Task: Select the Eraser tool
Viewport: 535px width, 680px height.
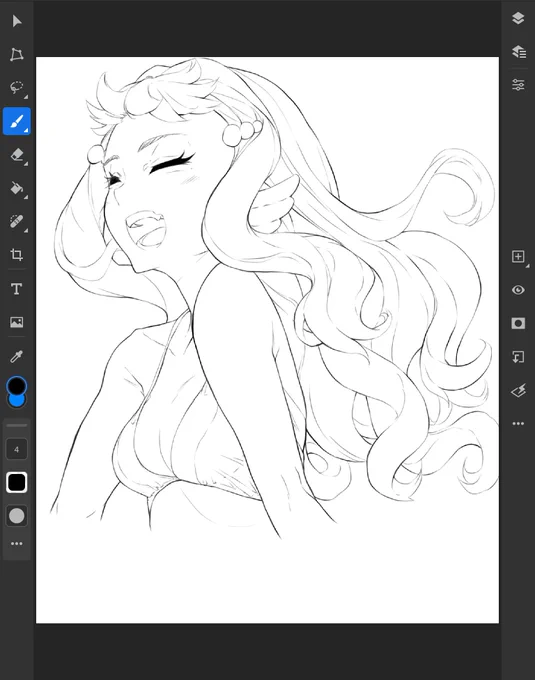Action: [16, 155]
